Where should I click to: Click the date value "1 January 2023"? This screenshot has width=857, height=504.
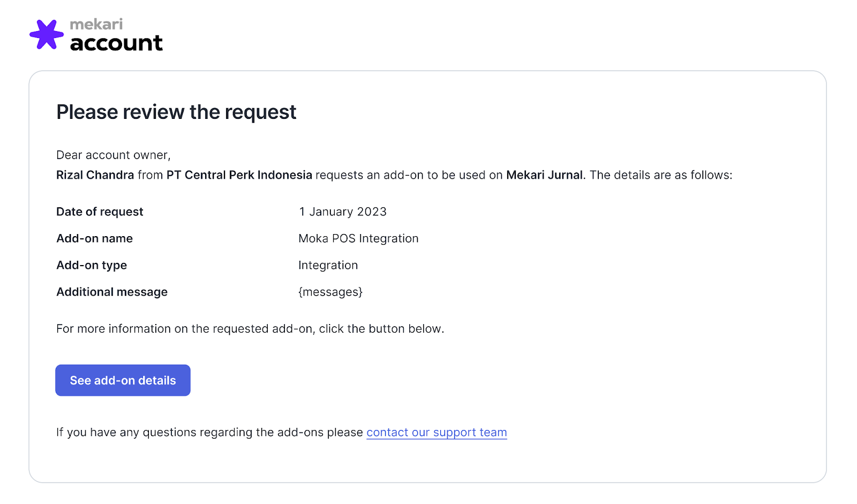point(343,212)
